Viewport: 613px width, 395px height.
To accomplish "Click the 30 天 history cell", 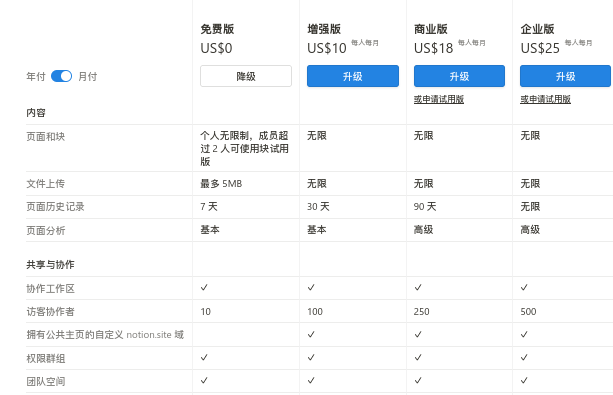I will [x=318, y=206].
